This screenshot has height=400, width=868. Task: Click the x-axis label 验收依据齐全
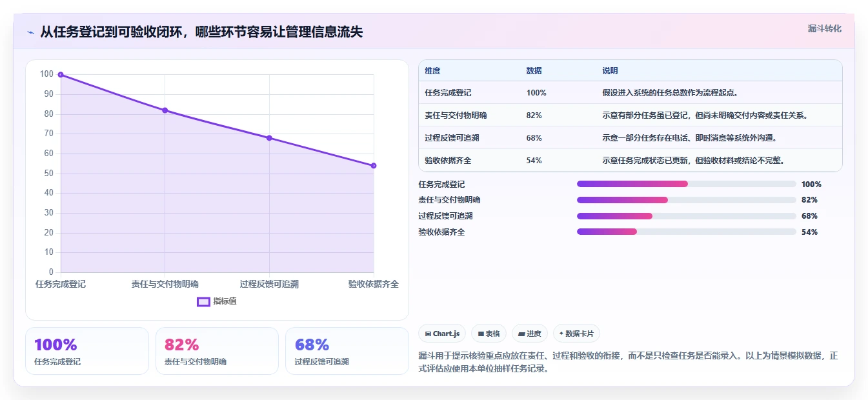pyautogui.click(x=374, y=284)
